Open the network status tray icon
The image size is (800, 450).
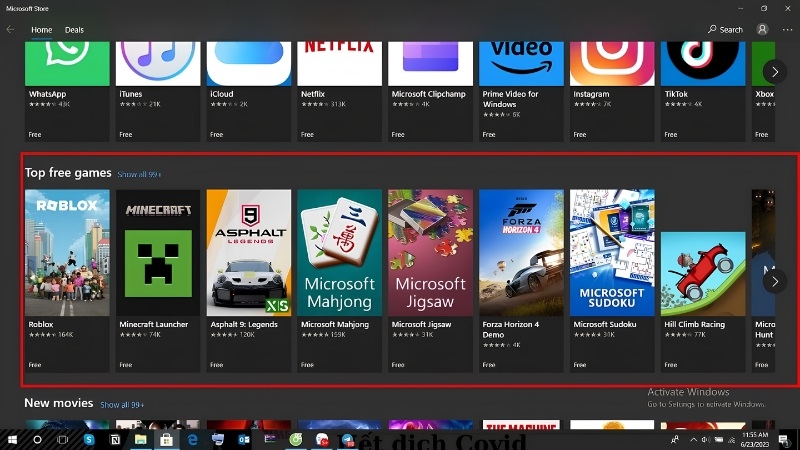[x=731, y=439]
